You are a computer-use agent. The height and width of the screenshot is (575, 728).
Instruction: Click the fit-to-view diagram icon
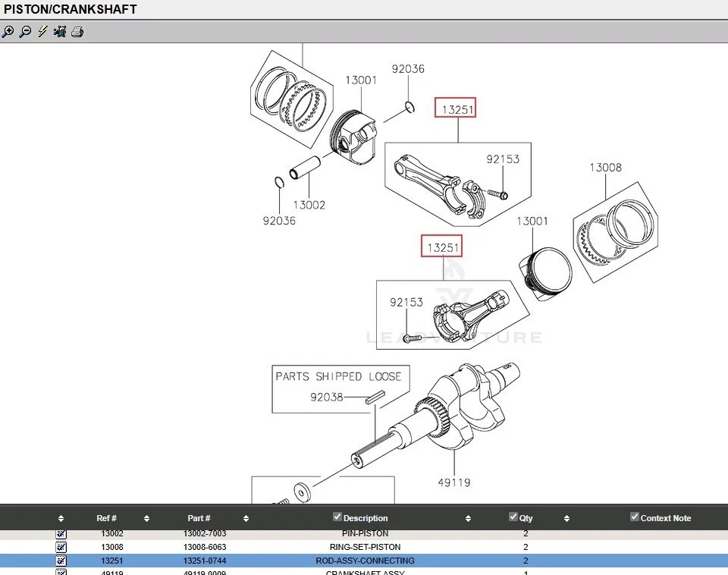[60, 32]
